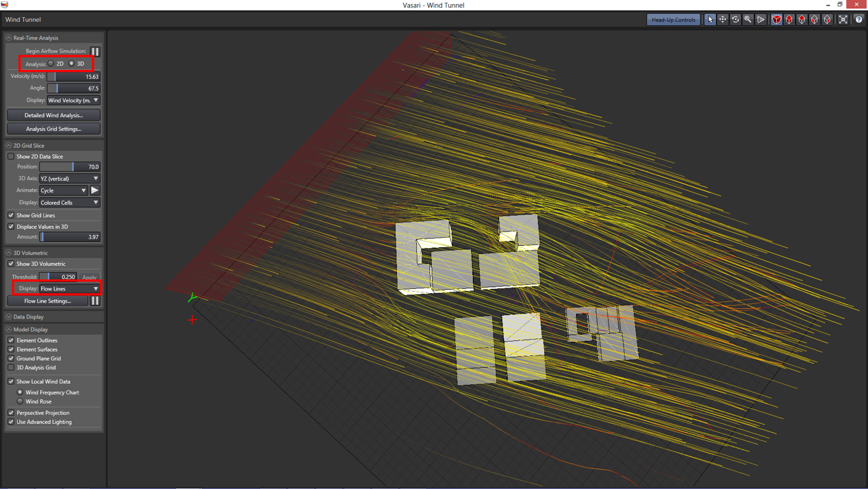Choose the third cube view icon

tap(802, 20)
